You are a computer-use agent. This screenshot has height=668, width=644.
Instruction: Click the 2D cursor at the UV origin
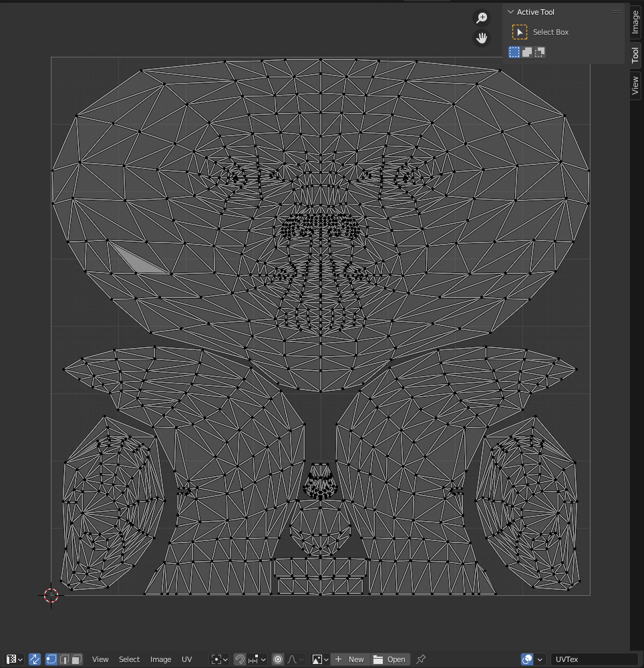pyautogui.click(x=51, y=595)
